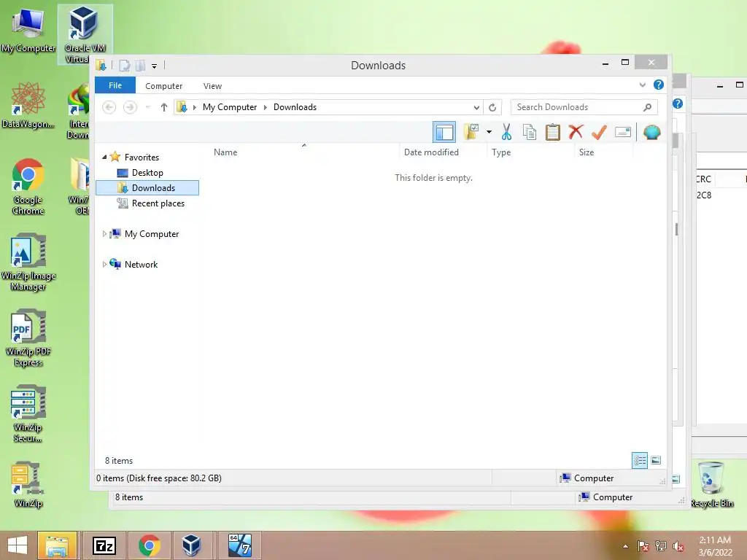Click the quick access New Folder icon
This screenshot has width=747, height=560.
pos(140,66)
